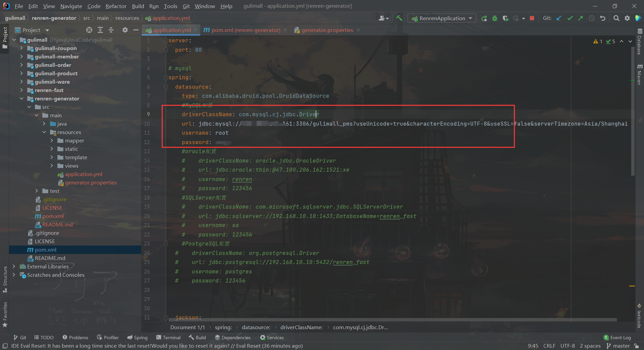Expand the gulimall-product module
This screenshot has height=350, width=644.
pos(21,73)
